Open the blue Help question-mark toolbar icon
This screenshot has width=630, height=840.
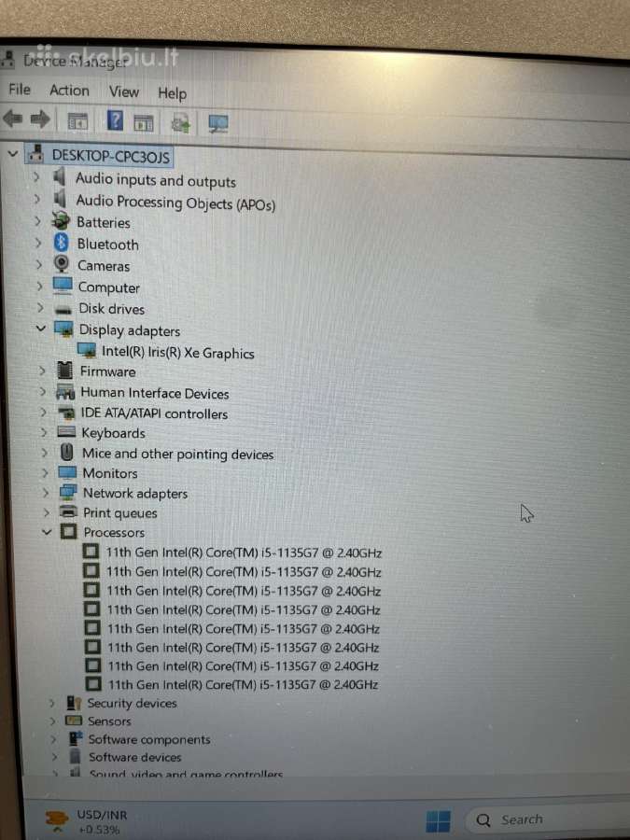(x=115, y=120)
